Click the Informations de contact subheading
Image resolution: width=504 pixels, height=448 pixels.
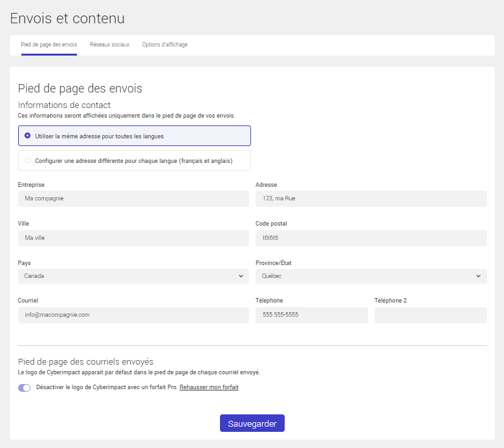[x=64, y=105]
